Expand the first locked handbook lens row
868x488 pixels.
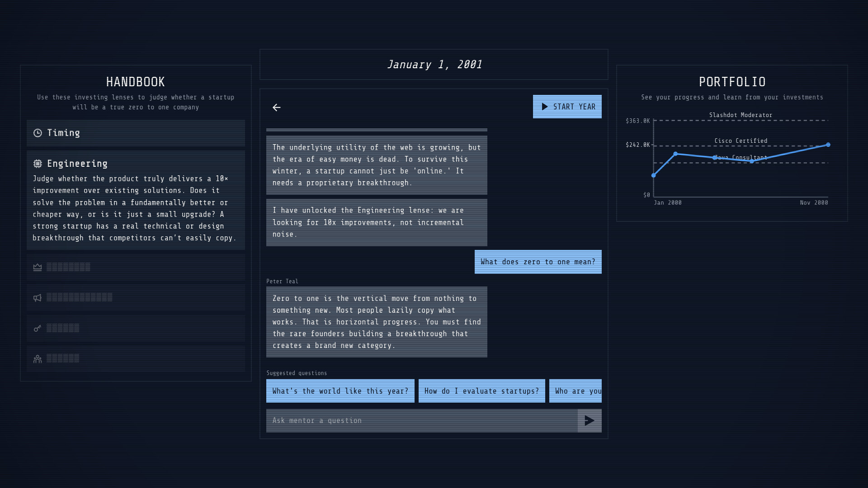tap(136, 267)
